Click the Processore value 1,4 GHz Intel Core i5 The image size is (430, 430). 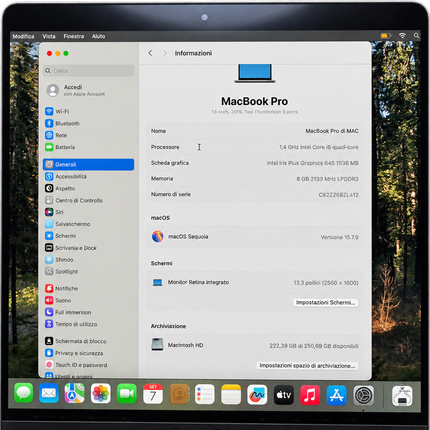pyautogui.click(x=319, y=147)
